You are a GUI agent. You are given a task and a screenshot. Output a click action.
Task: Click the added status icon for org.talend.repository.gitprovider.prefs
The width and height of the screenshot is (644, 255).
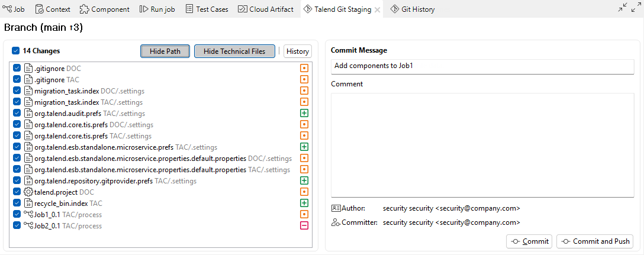[304, 180]
